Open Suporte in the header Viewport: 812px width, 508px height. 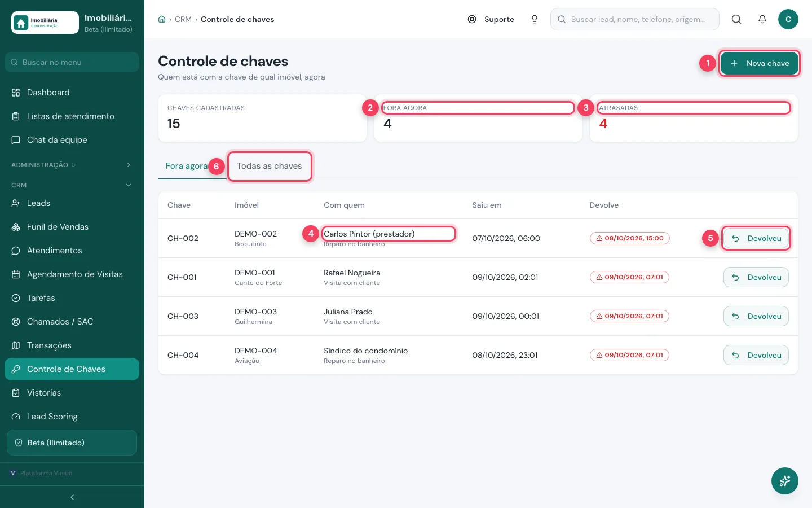point(491,19)
